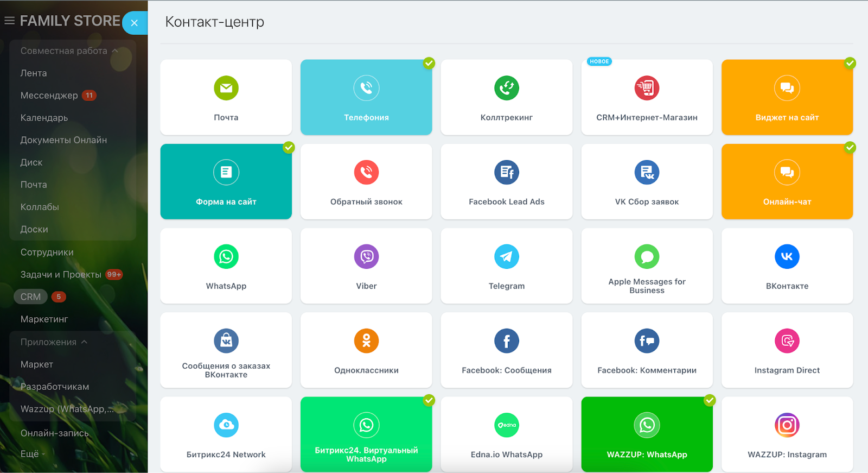This screenshot has width=868, height=473.
Task: Click the Виджет на сайт chat icon
Action: click(x=787, y=88)
